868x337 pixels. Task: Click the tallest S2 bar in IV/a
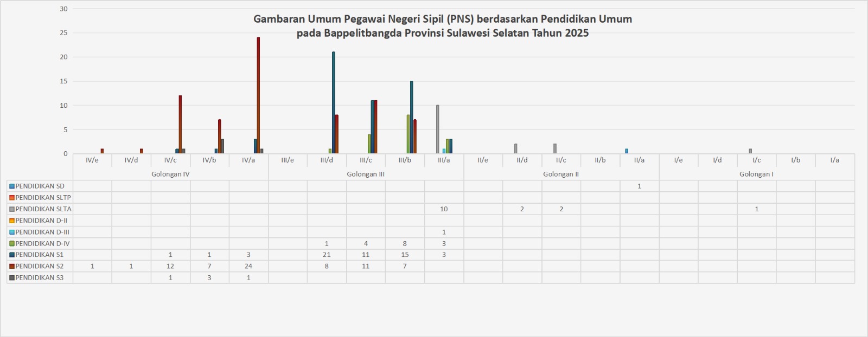pos(258,95)
